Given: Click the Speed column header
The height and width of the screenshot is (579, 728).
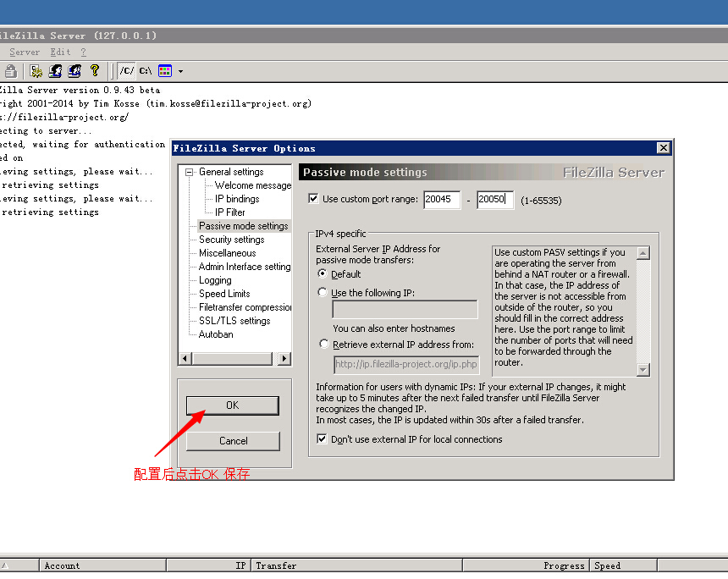Looking at the screenshot, I should pos(624,565).
